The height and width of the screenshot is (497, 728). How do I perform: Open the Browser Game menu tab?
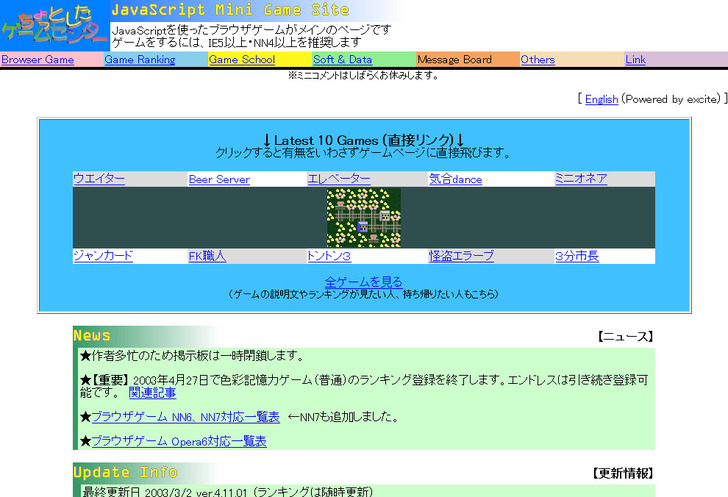click(38, 60)
